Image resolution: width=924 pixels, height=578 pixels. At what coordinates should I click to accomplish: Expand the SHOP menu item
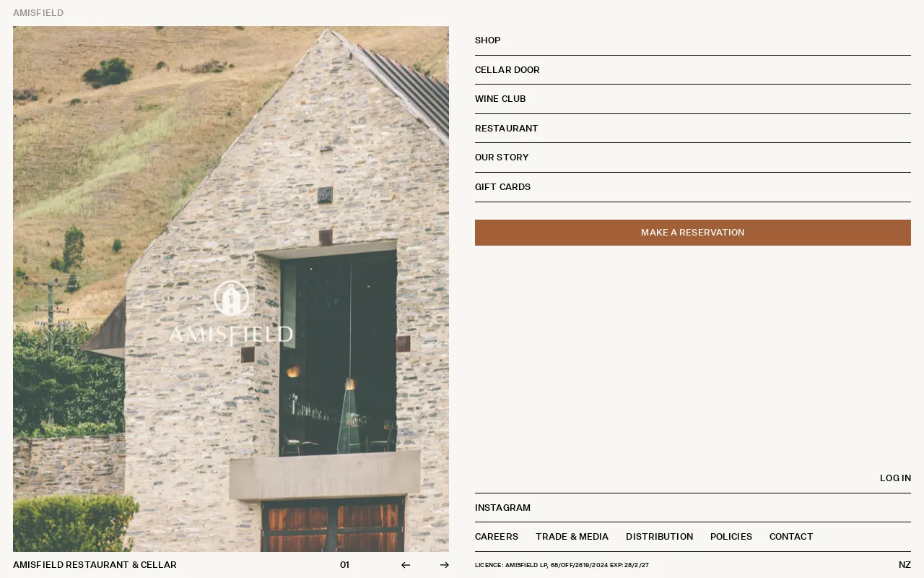pos(487,40)
